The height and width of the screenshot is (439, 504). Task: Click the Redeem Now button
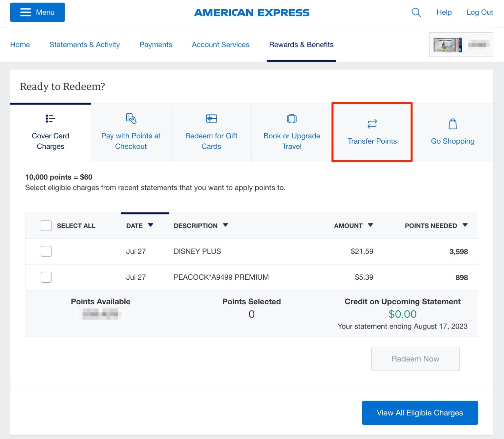pos(415,359)
